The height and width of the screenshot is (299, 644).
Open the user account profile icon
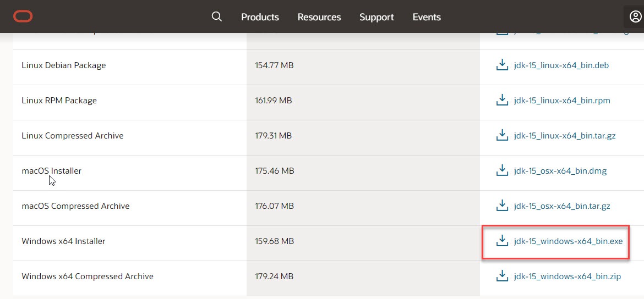click(x=635, y=17)
